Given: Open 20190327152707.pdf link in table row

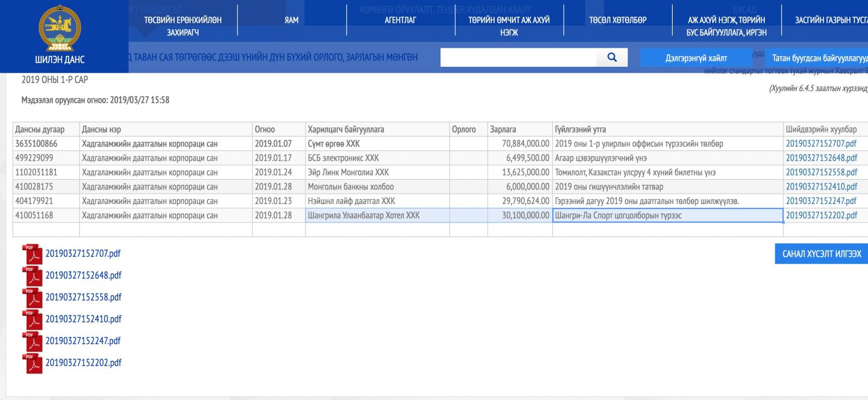Looking at the screenshot, I should 821,144.
